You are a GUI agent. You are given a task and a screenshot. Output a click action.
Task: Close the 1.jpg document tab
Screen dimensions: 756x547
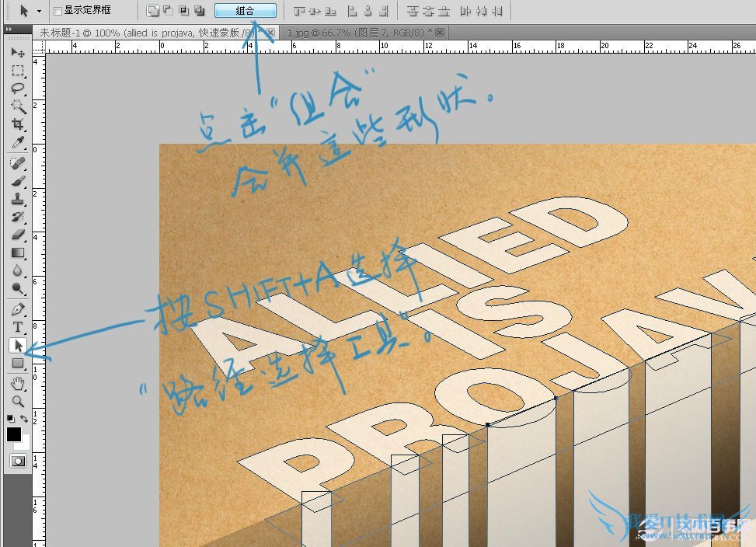tap(439, 33)
